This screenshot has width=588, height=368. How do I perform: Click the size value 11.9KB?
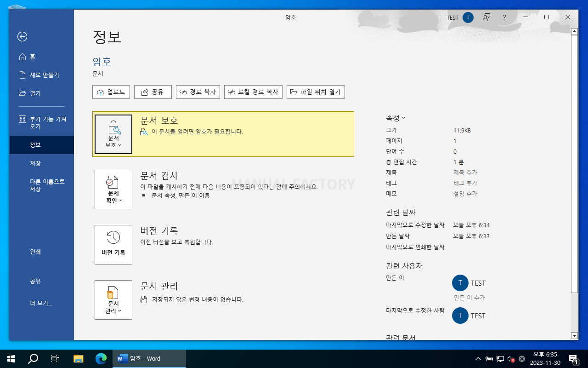(x=462, y=131)
